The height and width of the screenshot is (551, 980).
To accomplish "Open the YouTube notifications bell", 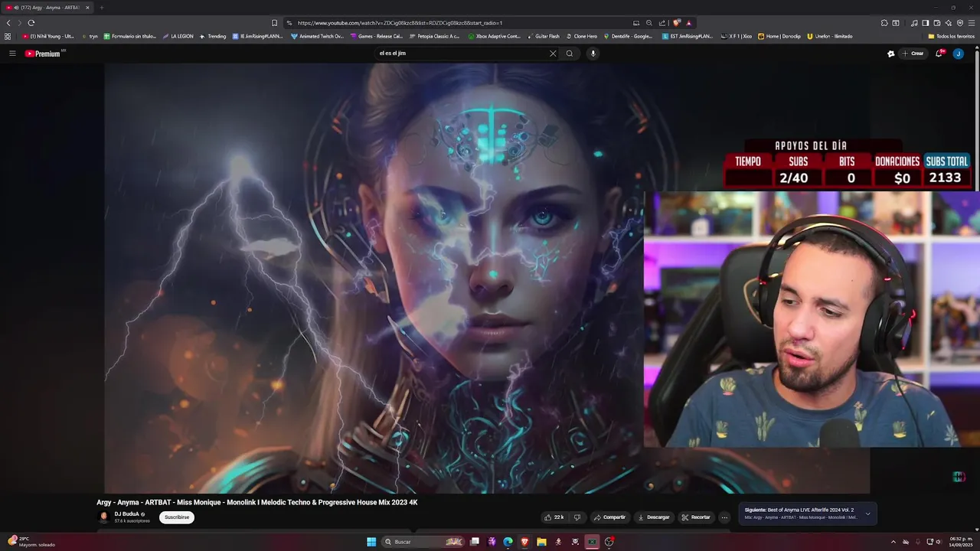I will coord(939,54).
